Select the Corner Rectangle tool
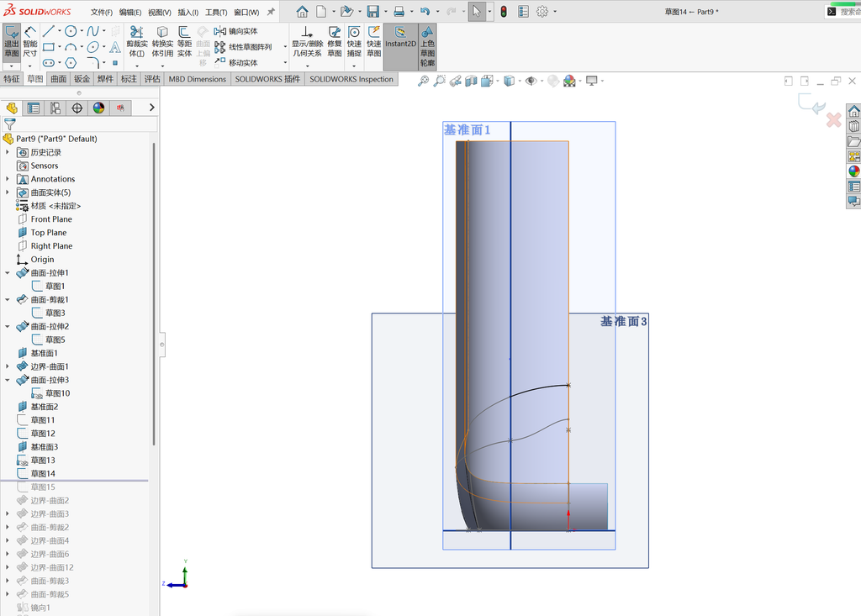Screen dimensions: 861x616 click(48, 47)
